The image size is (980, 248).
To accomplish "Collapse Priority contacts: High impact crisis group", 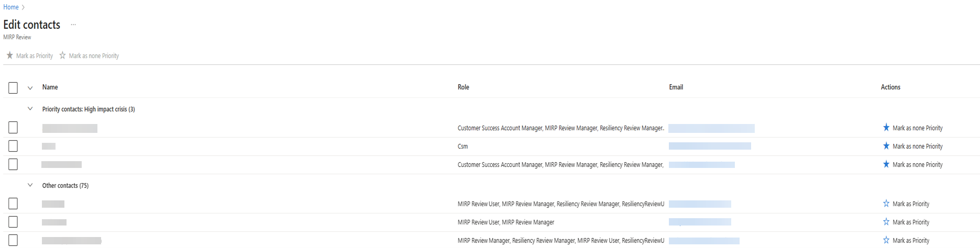I will click(30, 109).
